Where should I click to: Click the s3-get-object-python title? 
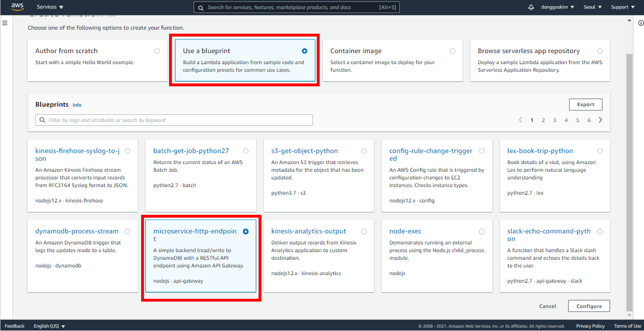tap(304, 151)
